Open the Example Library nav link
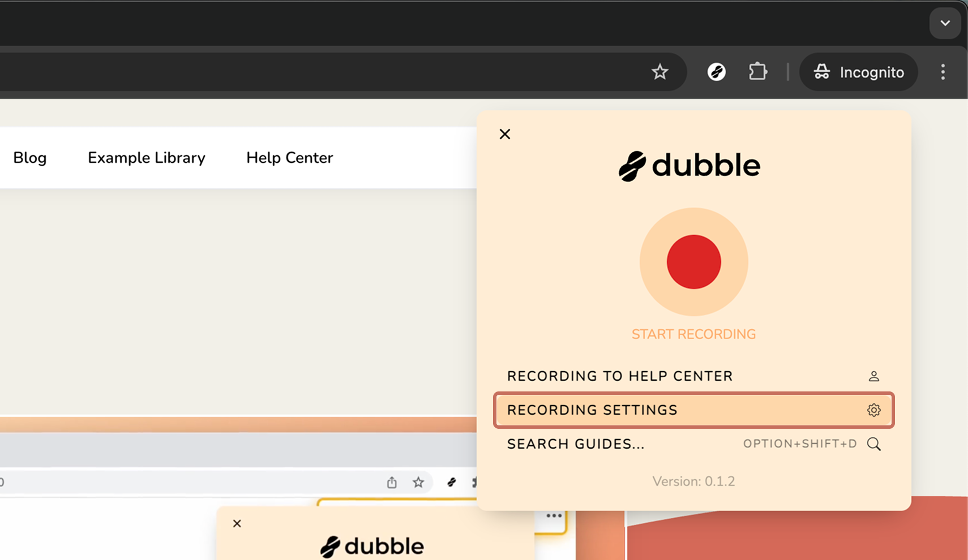968x560 pixels. click(x=147, y=158)
